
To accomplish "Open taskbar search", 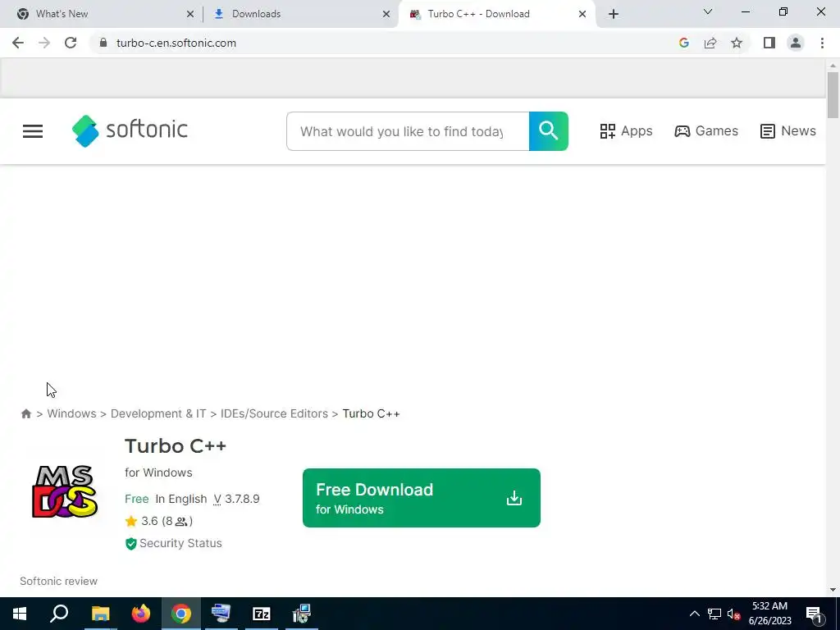I will point(59,614).
